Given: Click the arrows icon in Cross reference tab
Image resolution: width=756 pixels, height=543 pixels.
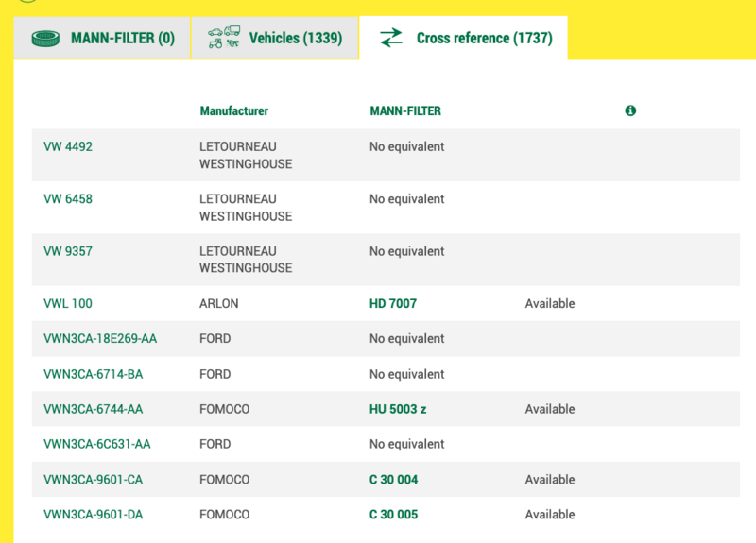Looking at the screenshot, I should click(391, 38).
